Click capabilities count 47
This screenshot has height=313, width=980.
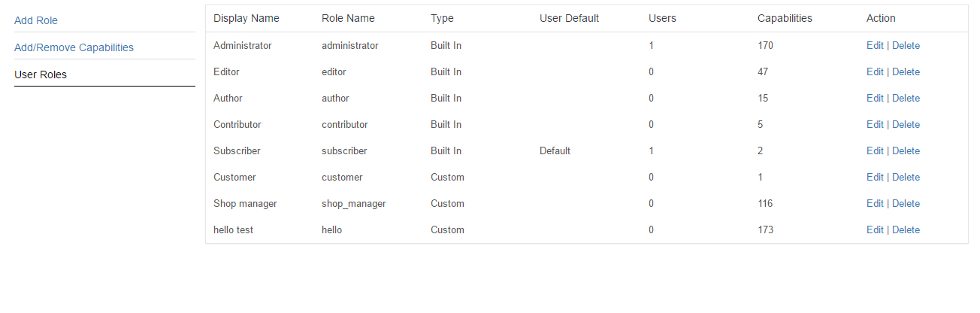click(763, 71)
